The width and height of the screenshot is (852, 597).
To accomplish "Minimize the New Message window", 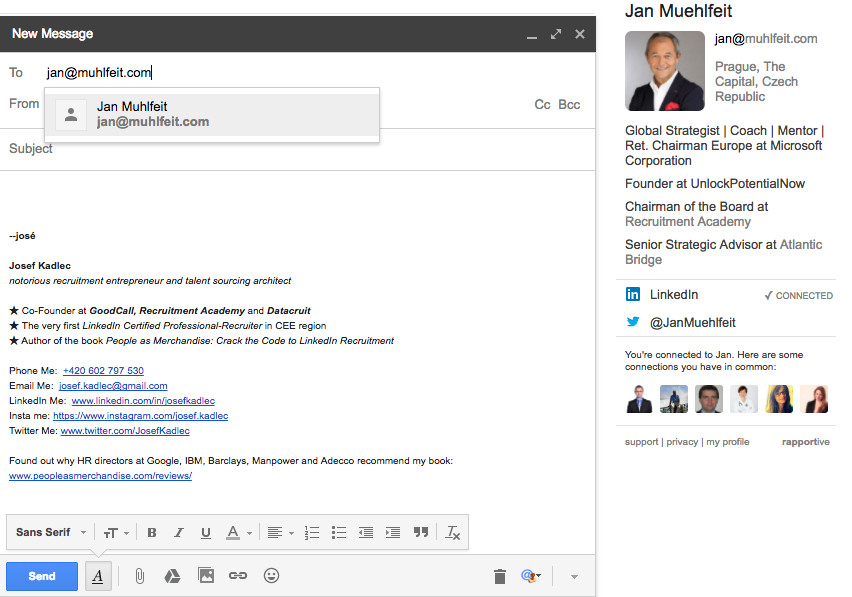I will (x=532, y=35).
